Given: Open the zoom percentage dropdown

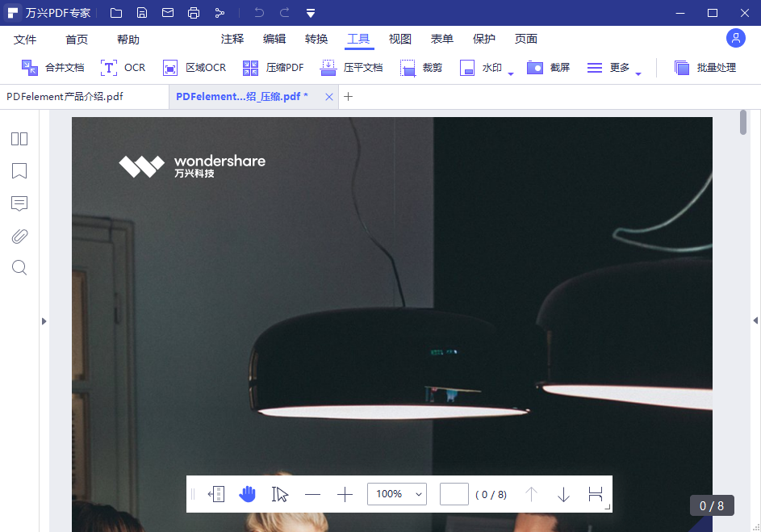Looking at the screenshot, I should (418, 493).
